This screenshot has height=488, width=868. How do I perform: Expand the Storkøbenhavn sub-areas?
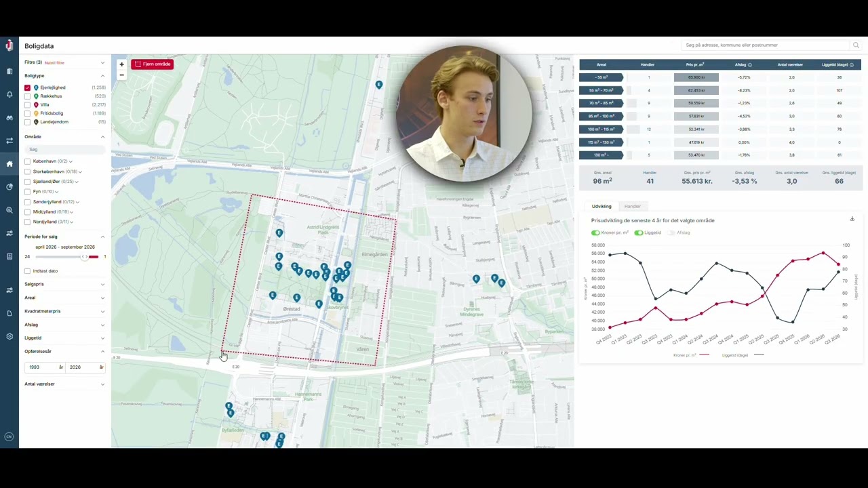(x=80, y=171)
